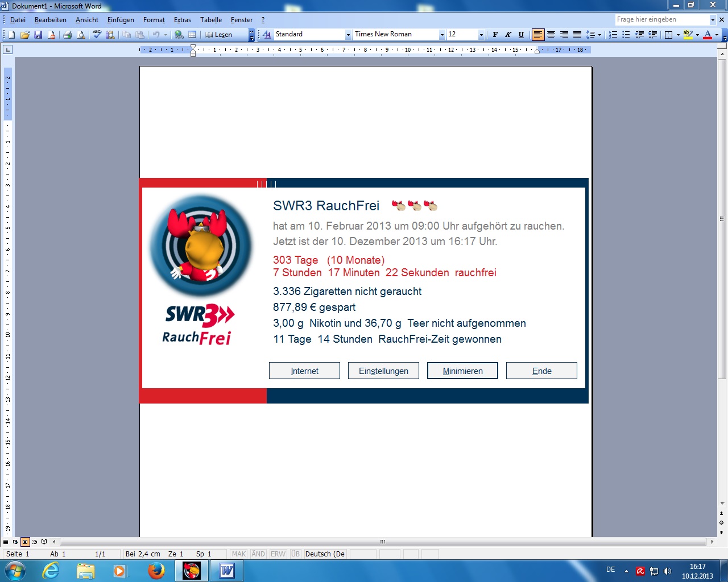Apply underline formatting (U)
Image resolution: width=728 pixels, height=582 pixels.
tap(521, 35)
